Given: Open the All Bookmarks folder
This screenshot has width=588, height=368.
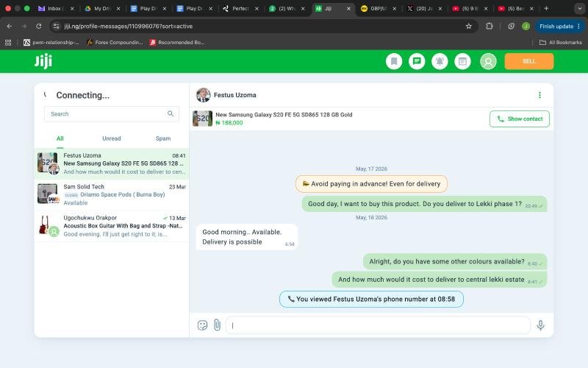Looking at the screenshot, I should point(561,43).
